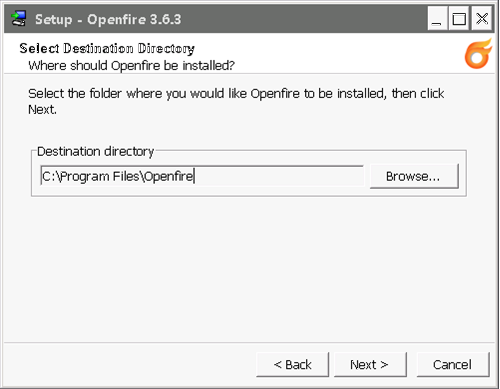Maximize the Setup window
Viewport: 500px width, 389px height.
[x=459, y=19]
